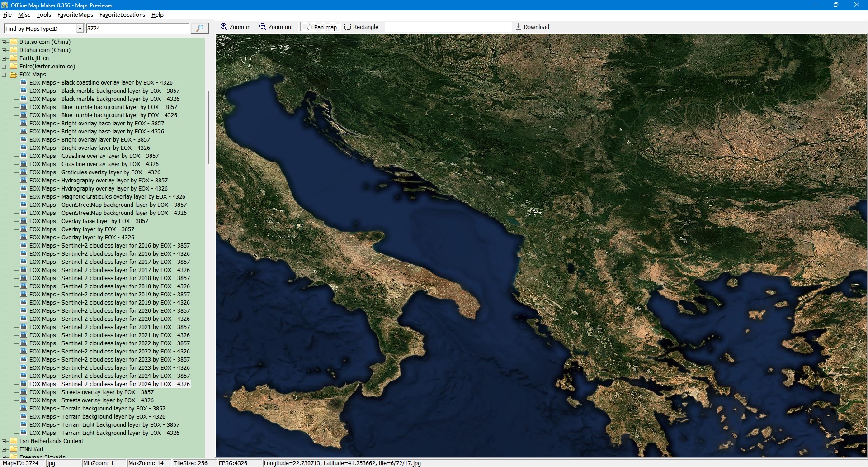Click the magnifier search button
The width and height of the screenshot is (868, 467).
199,29
